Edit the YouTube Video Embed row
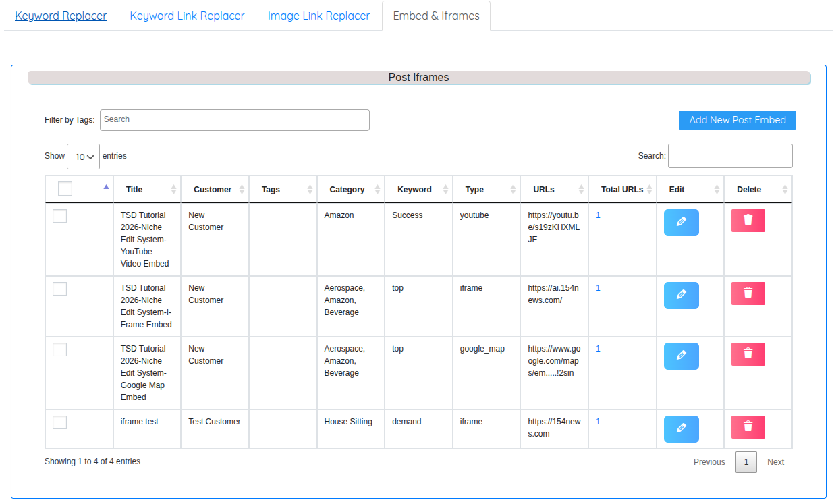 coord(681,223)
